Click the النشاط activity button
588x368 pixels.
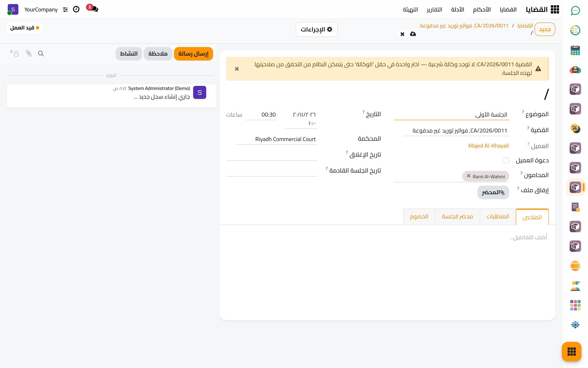(x=129, y=54)
